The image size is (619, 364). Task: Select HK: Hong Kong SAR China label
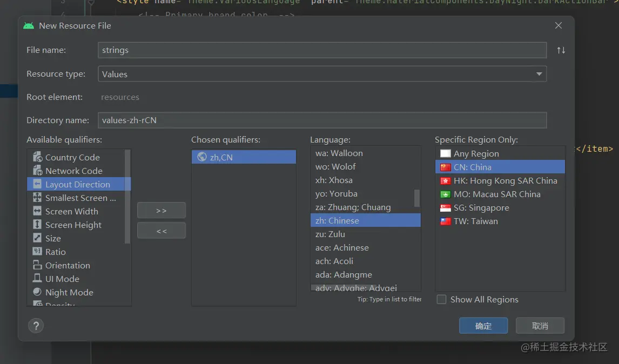(506, 180)
